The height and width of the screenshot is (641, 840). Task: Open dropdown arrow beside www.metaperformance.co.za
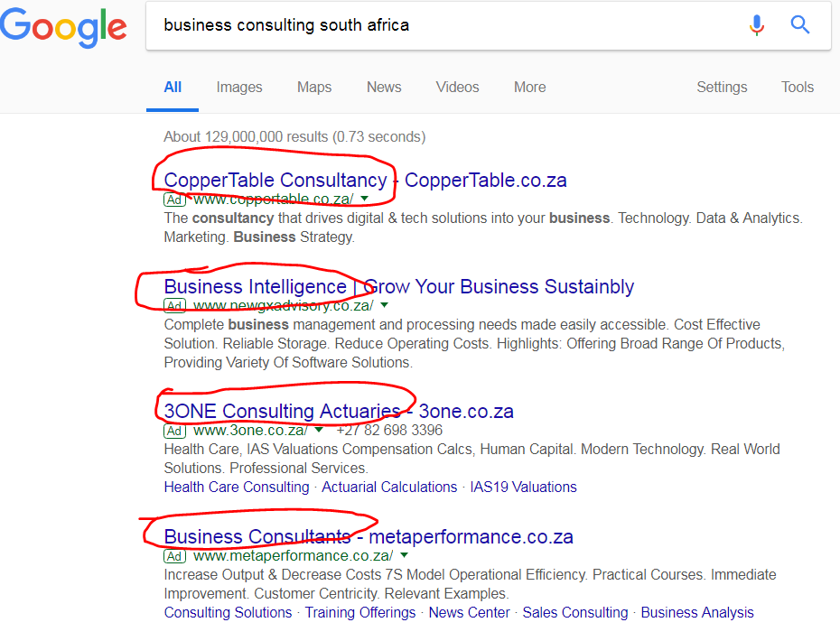coord(405,556)
